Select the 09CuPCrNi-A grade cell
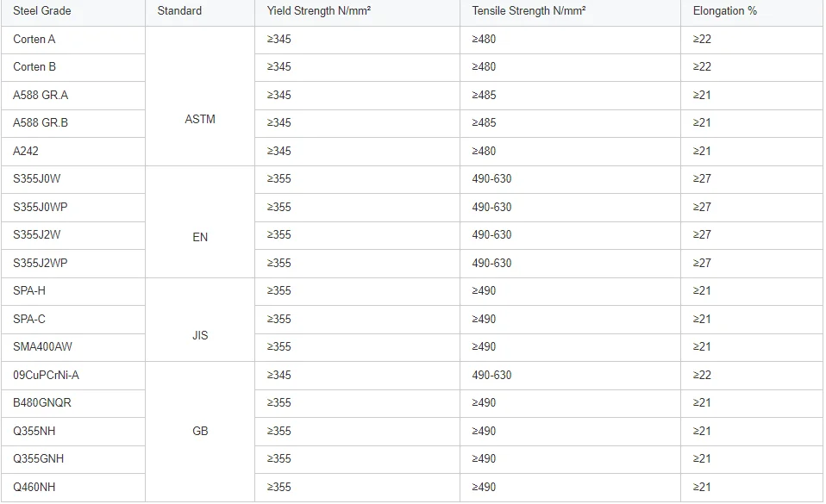Image resolution: width=826 pixels, height=504 pixels. pos(46,376)
